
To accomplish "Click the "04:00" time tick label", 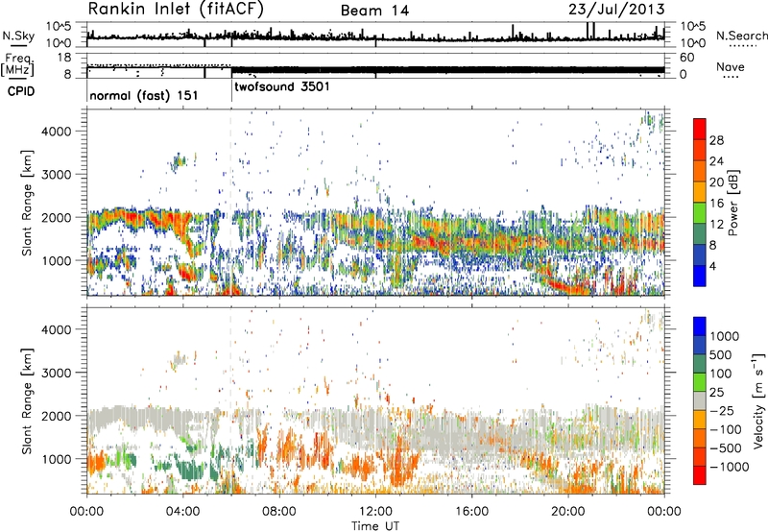I will click(x=182, y=512).
